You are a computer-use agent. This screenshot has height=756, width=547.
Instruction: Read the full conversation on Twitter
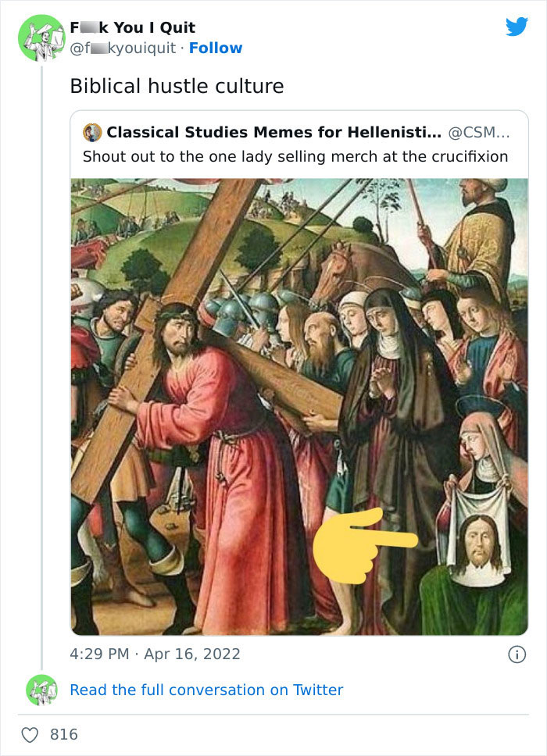206,690
